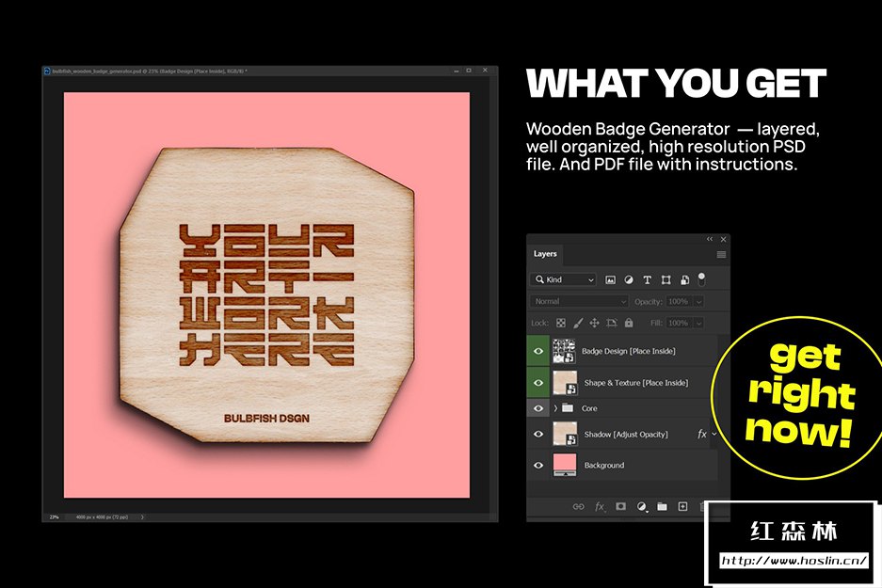The width and height of the screenshot is (882, 588).
Task: Create new fill or adjustment layer icon
Action: [642, 507]
